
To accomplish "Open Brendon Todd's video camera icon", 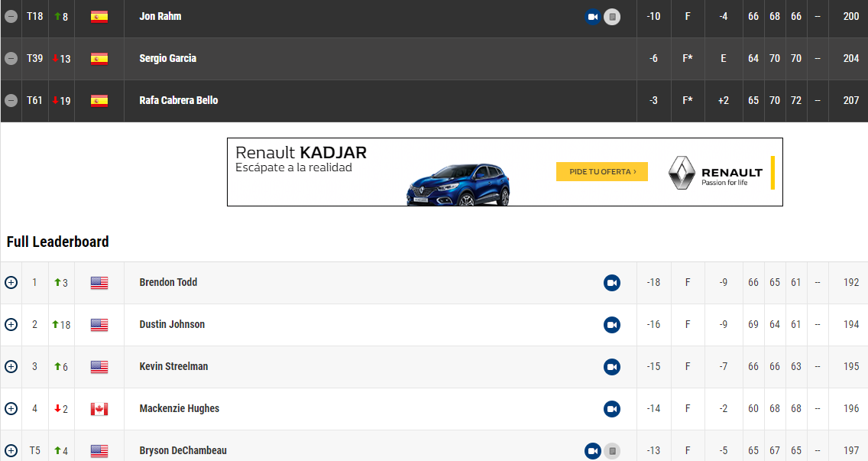I will point(612,283).
